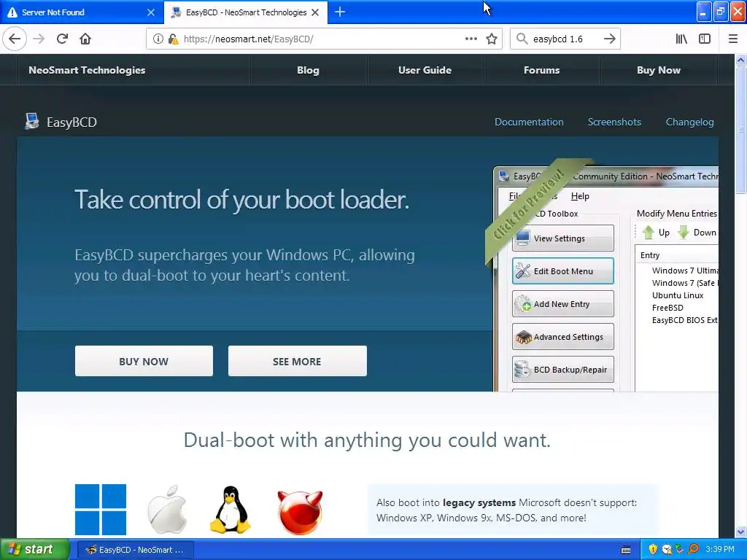
Task: Click the forward navigation arrow
Action: click(x=39, y=39)
